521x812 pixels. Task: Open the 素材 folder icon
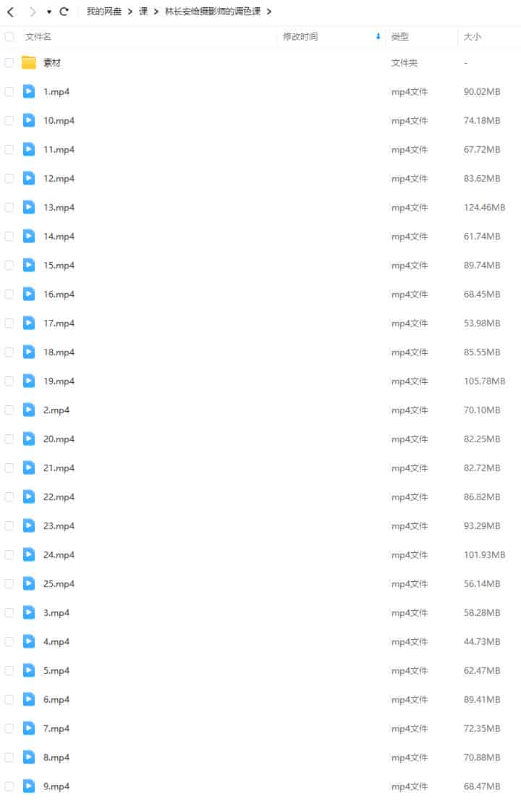point(29,63)
